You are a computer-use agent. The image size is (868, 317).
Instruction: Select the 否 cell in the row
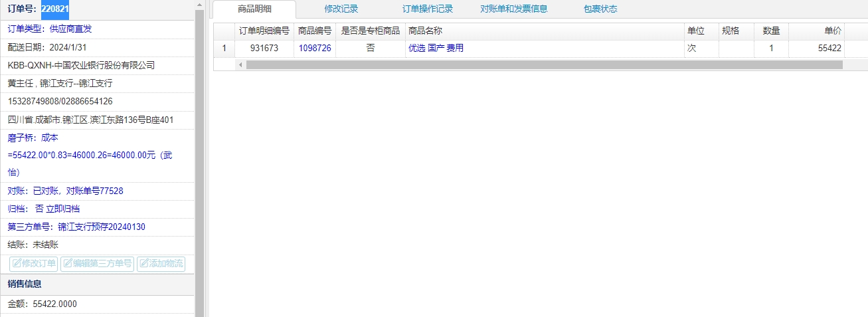(x=371, y=48)
